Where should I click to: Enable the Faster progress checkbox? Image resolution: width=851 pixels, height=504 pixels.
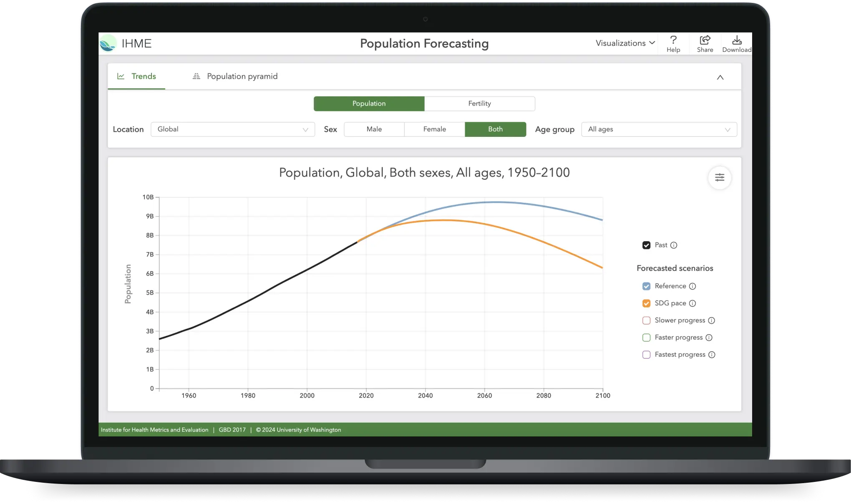(646, 338)
